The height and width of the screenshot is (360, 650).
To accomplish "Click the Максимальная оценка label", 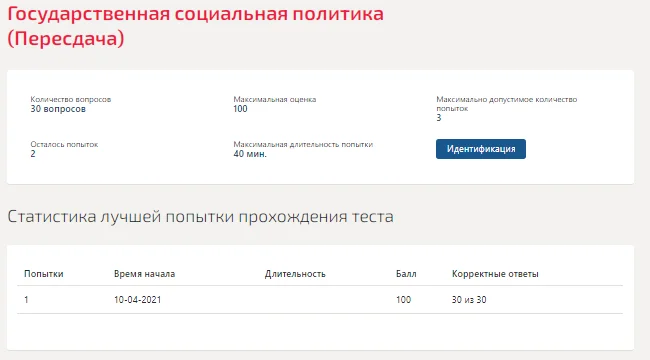I will (x=275, y=100).
